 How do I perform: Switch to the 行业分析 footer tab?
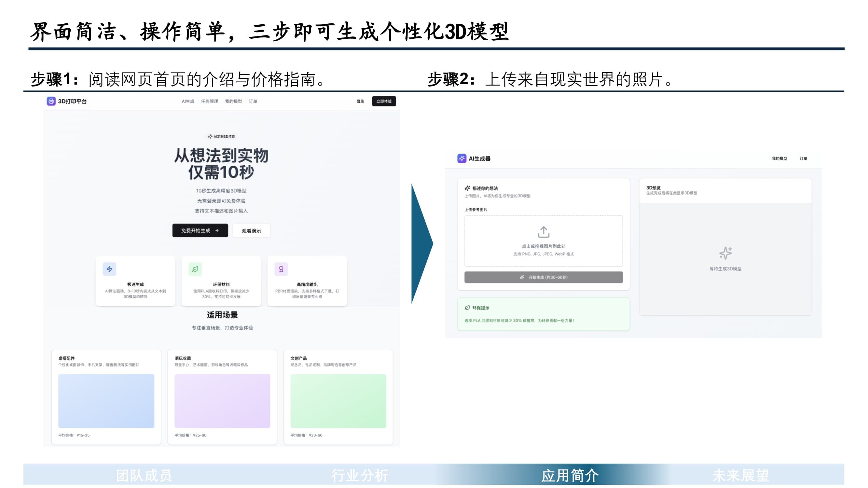(360, 476)
